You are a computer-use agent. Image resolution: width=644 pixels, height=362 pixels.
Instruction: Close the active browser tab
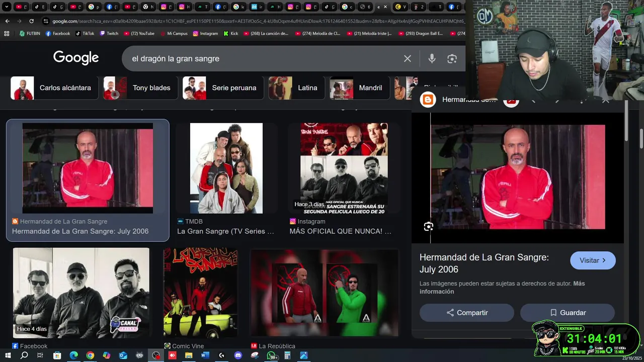pos(385,7)
